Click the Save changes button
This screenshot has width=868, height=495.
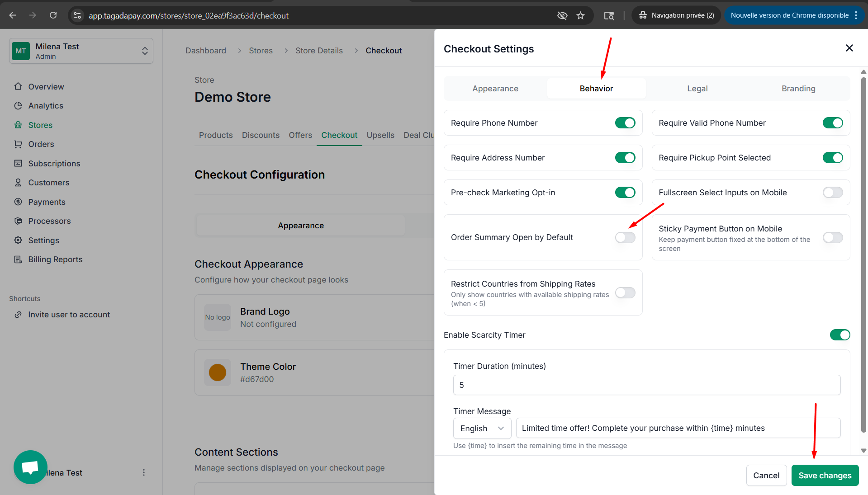825,476
